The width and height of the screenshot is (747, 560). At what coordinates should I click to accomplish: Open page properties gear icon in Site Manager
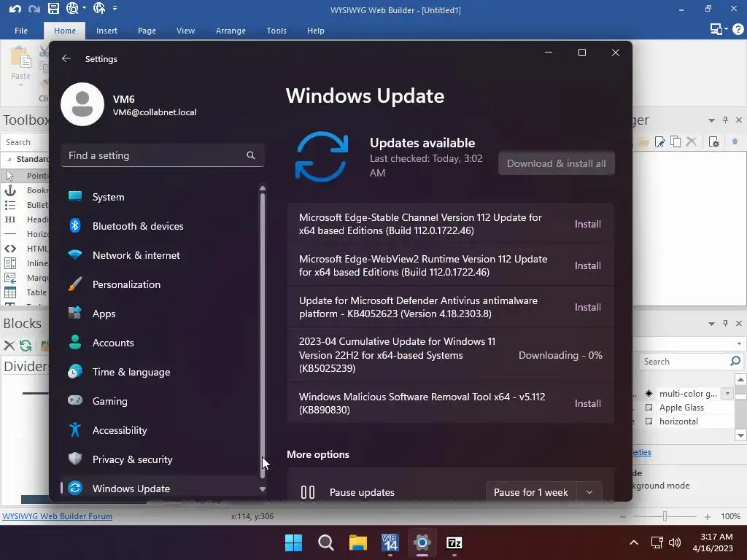pos(713,141)
